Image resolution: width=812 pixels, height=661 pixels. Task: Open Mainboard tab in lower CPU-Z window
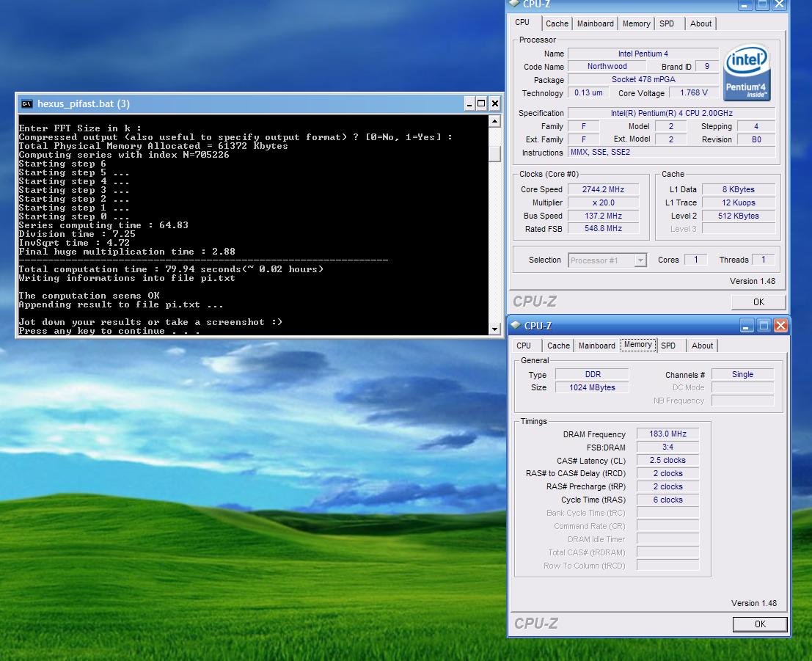[596, 346]
